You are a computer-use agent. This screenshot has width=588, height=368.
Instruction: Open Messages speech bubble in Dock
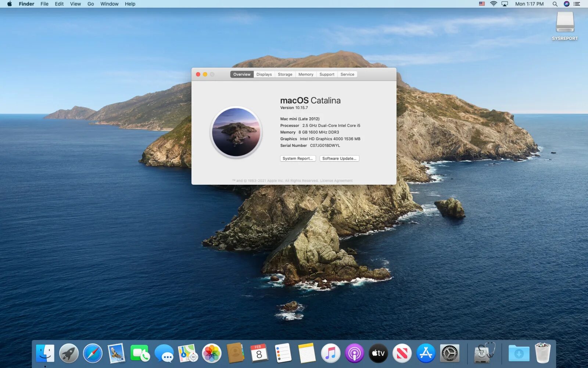[x=164, y=353]
